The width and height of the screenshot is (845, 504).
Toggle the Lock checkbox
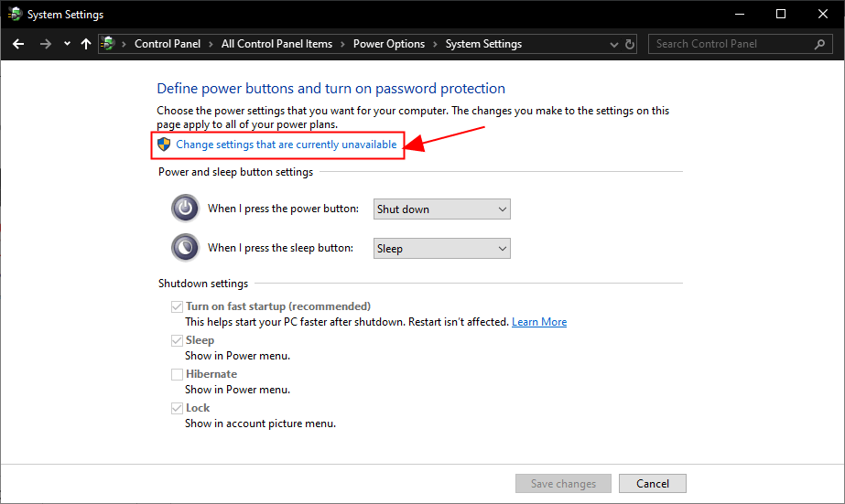click(177, 408)
